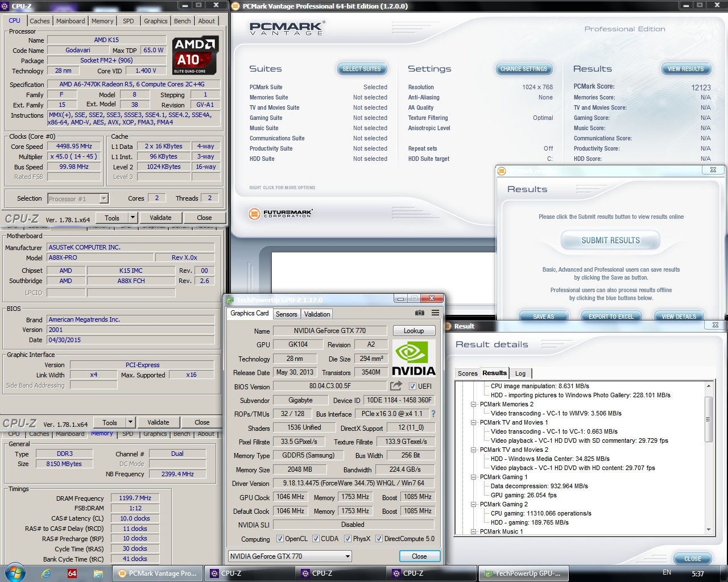Screen dimensions: 728x582
Task: Collapse the PCMark Gaming 2 tree node
Action: pos(473,505)
